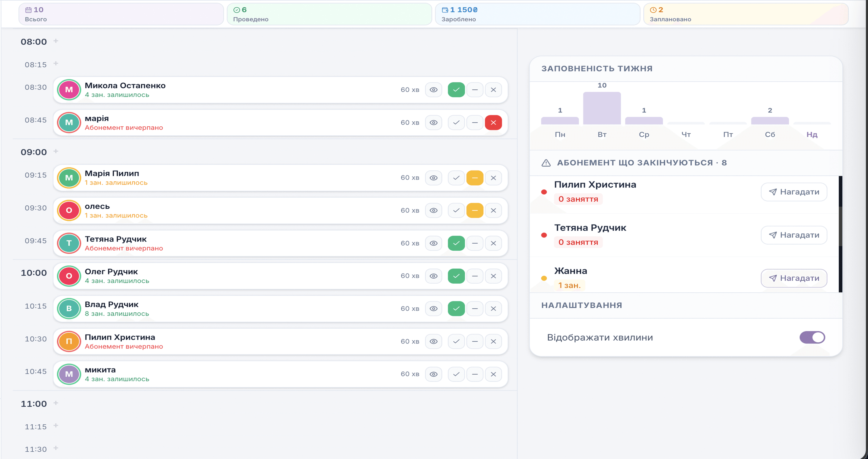Add lesson at 11:15 plus icon
Image resolution: width=868 pixels, height=459 pixels.
pos(56,426)
